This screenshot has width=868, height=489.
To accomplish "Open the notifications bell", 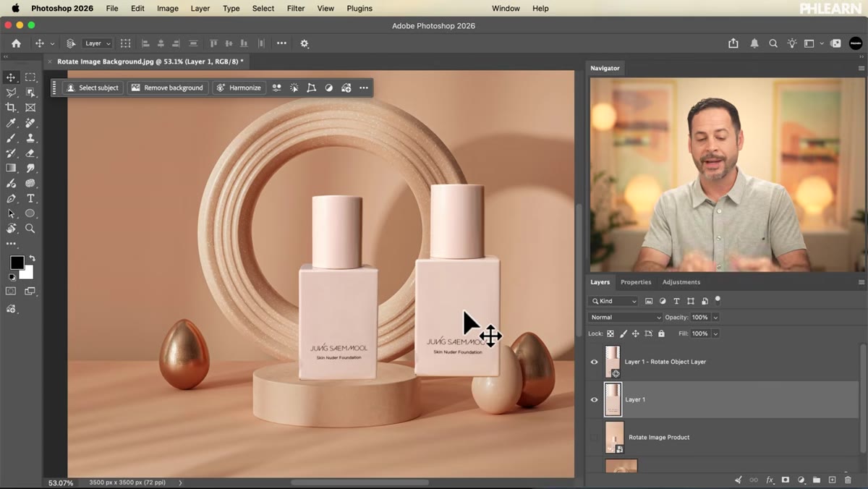I will pyautogui.click(x=754, y=43).
